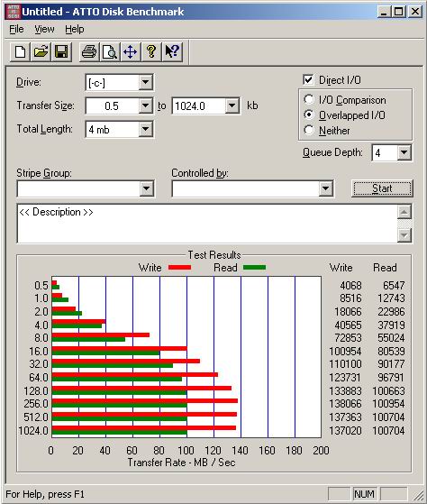Expand the Transfer Size maximum dropdown 1024.0

pos(232,105)
